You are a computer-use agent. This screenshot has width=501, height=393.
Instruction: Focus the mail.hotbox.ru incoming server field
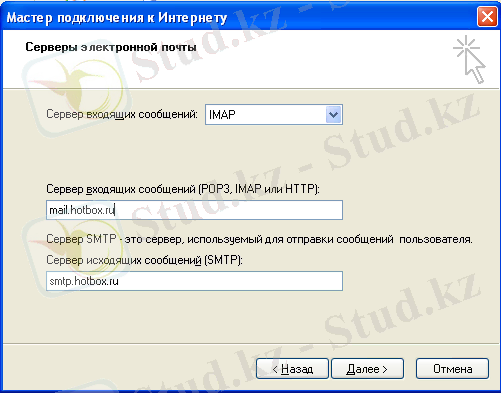point(194,210)
